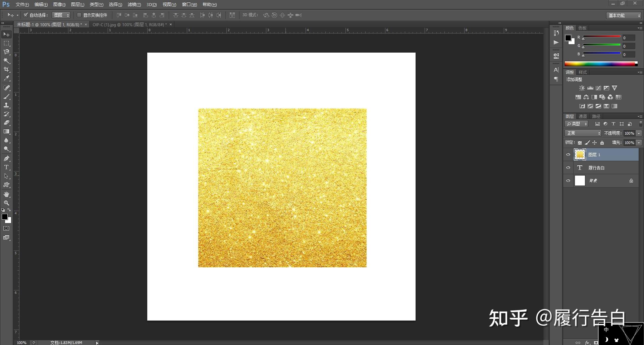The width and height of the screenshot is (644, 345).
Task: Open the status bar info arrow
Action: (97, 343)
